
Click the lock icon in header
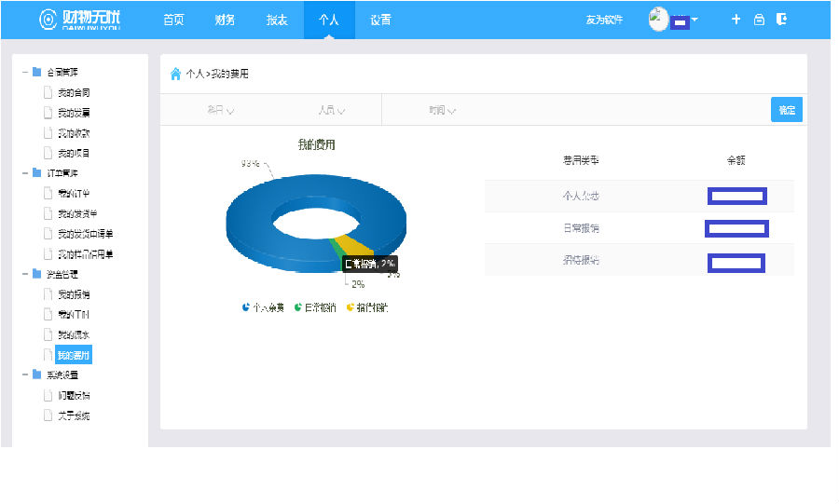[759, 20]
